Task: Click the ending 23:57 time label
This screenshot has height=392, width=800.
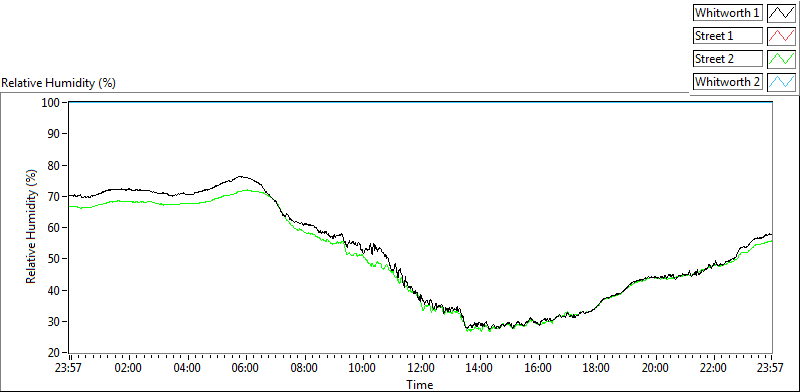Action: coord(771,368)
